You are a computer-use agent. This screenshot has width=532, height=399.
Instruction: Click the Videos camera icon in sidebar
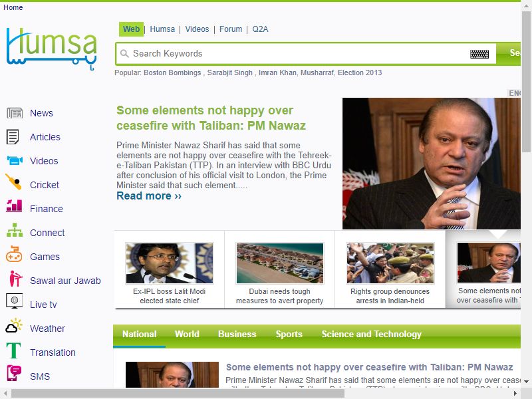[15, 160]
